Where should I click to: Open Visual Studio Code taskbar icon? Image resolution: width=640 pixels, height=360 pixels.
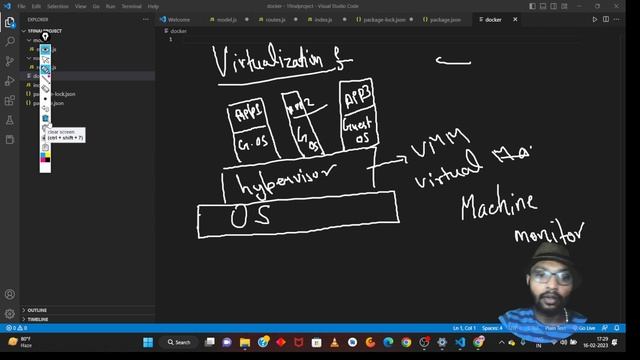[x=460, y=342]
